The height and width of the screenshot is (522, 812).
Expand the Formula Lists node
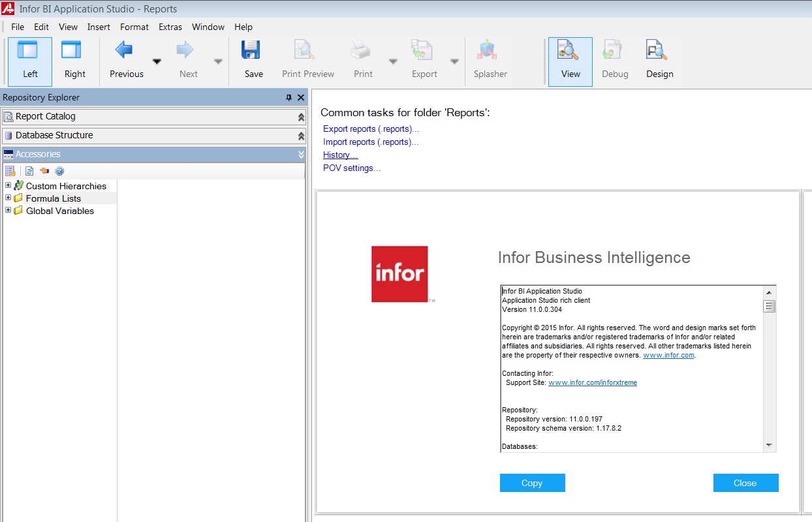(8, 198)
